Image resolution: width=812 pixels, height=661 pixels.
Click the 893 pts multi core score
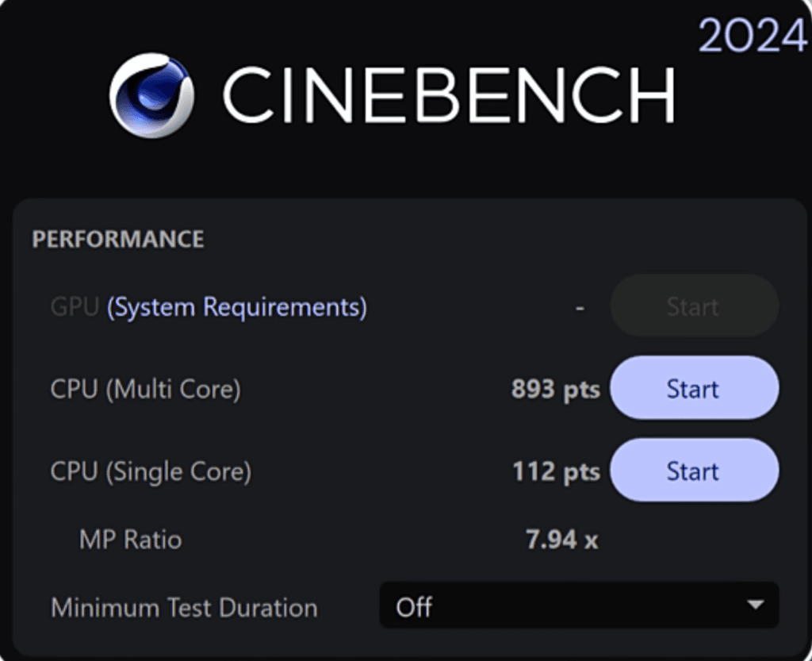point(555,390)
